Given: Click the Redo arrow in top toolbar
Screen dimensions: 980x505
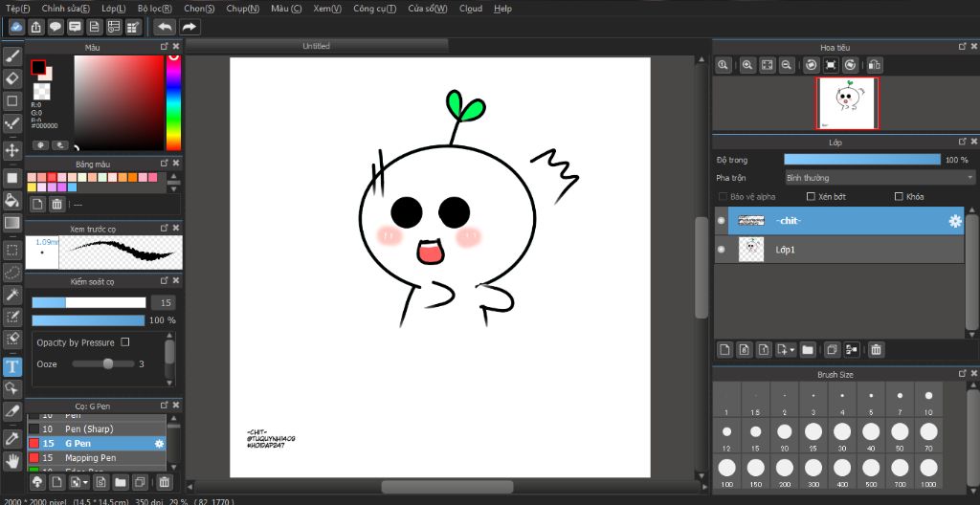Looking at the screenshot, I should pos(189,27).
